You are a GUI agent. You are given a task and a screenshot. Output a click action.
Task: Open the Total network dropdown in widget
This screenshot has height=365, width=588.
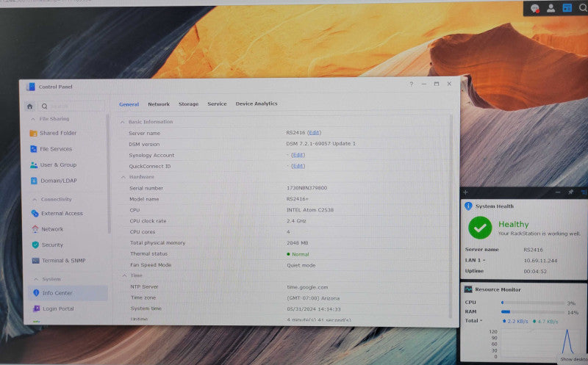[473, 321]
